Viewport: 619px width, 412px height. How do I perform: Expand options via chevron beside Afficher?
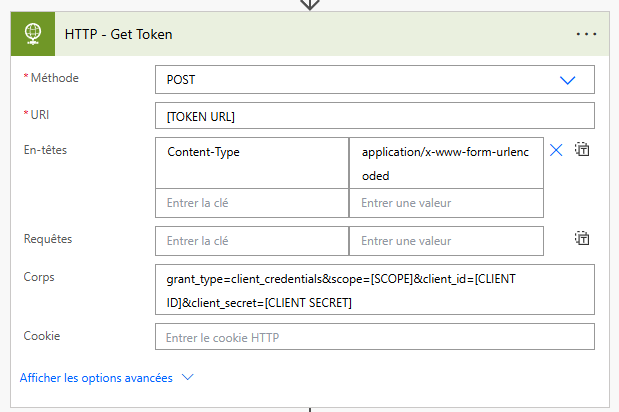pyautogui.click(x=186, y=378)
